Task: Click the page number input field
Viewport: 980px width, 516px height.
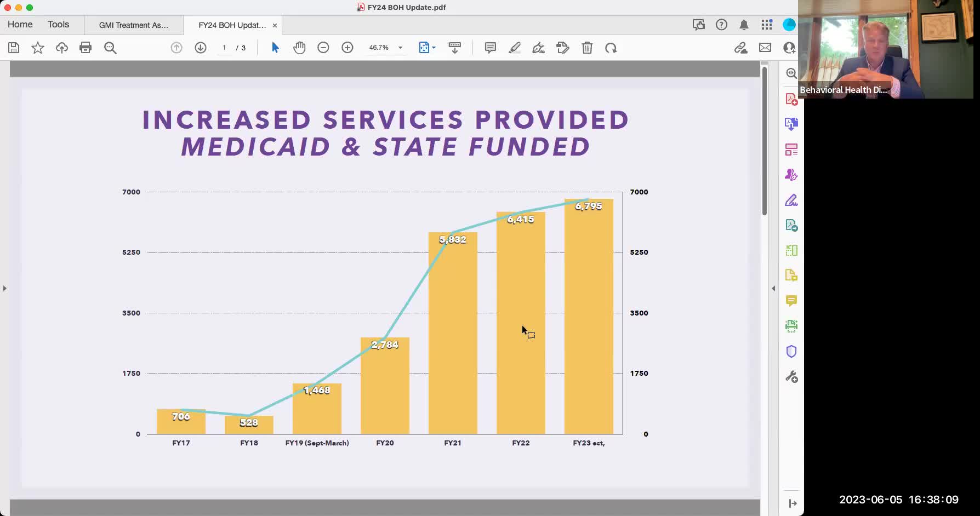Action: pyautogui.click(x=225, y=48)
